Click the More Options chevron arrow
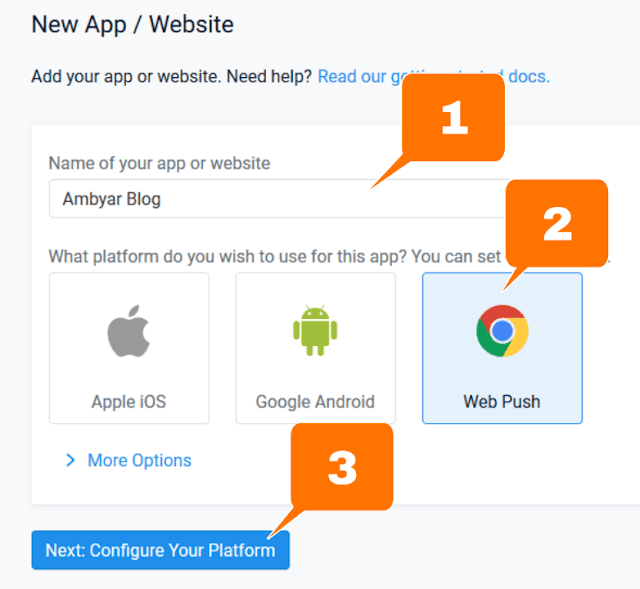 (x=71, y=460)
